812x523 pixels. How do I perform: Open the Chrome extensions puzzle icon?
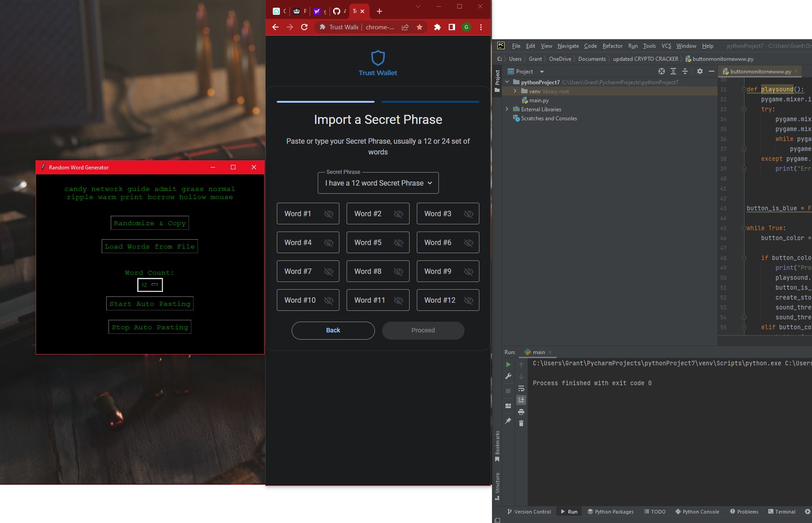pos(437,27)
